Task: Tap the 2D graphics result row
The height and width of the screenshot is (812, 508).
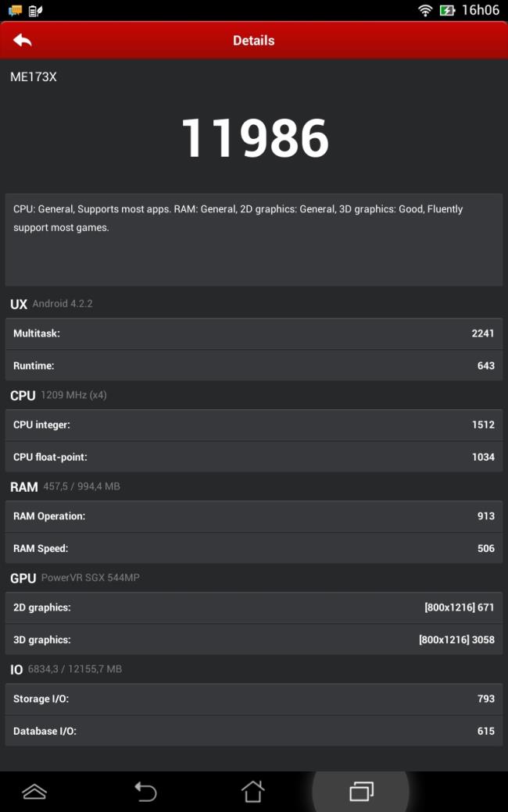Action: pyautogui.click(x=253, y=607)
